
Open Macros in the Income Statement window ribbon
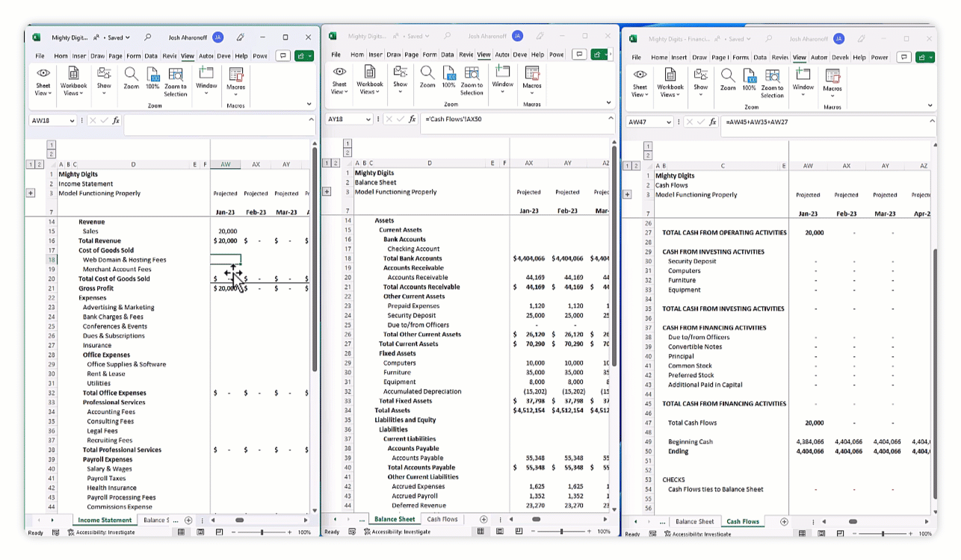(235, 79)
